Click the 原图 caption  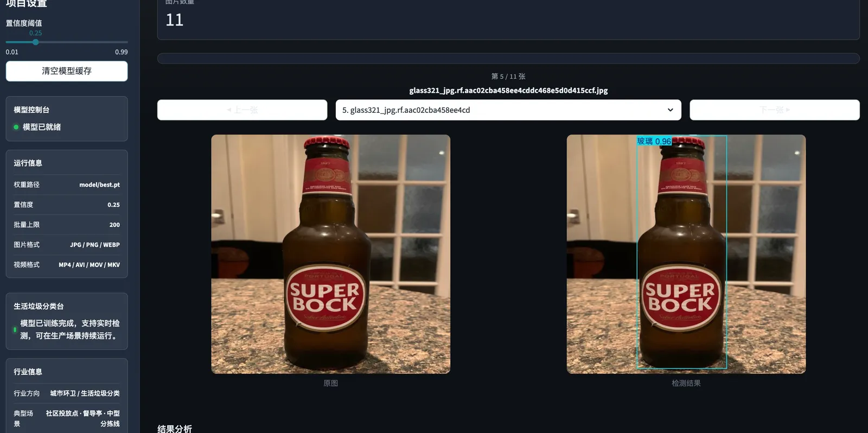click(x=330, y=383)
